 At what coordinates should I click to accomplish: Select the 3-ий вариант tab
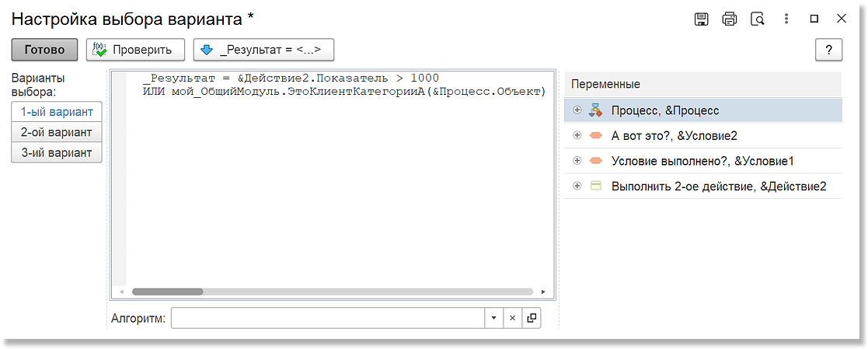coord(57,153)
